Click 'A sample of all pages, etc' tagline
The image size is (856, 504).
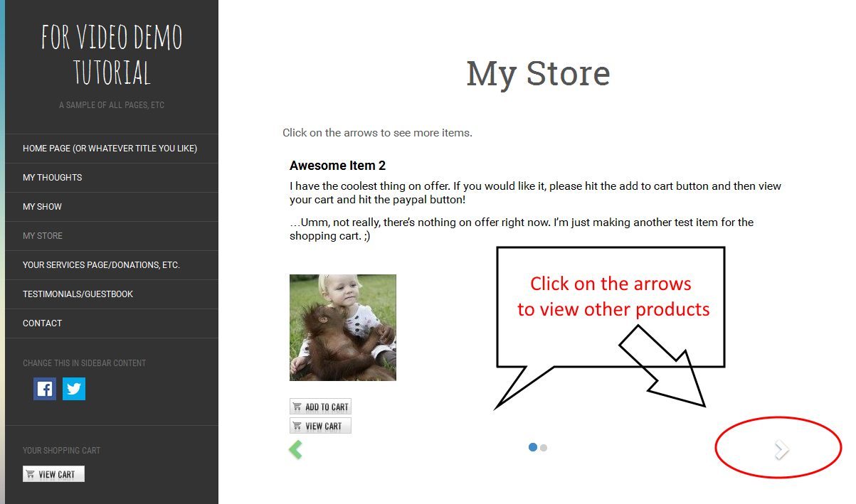[x=112, y=105]
